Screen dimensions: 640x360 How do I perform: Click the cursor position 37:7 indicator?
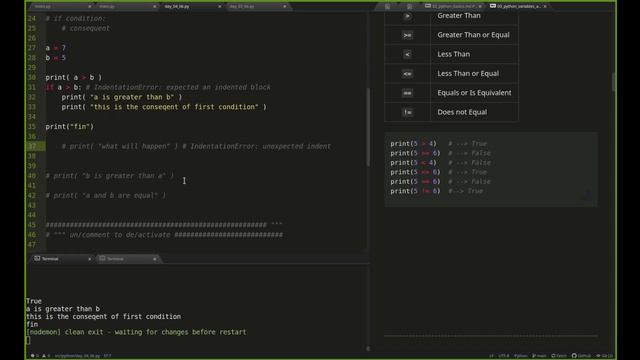point(107,356)
